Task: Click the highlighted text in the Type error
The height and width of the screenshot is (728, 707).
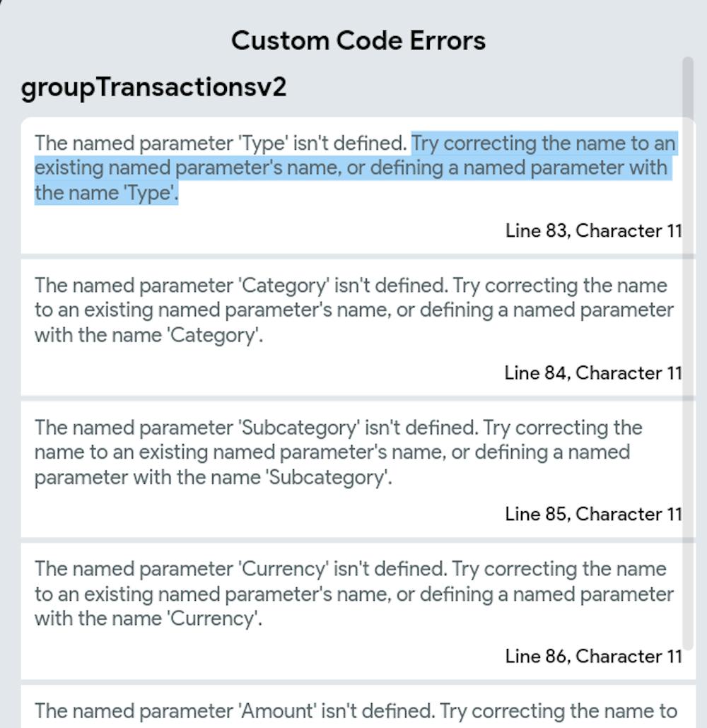Action: [x=353, y=168]
